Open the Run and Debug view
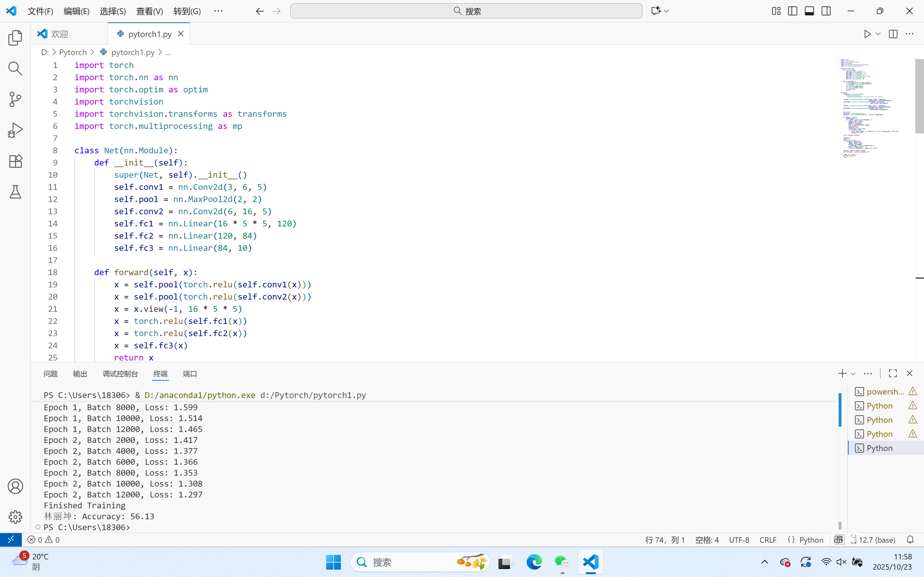The image size is (924, 577). click(15, 130)
